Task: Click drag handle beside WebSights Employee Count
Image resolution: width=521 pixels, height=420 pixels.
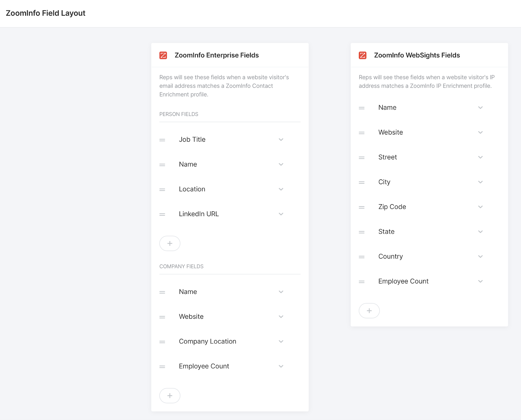Action: (361, 282)
